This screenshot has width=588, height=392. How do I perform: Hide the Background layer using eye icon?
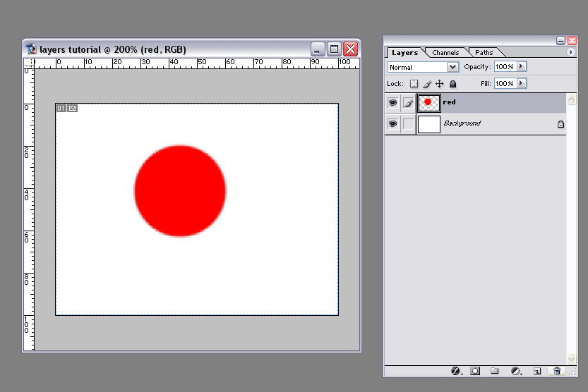coord(392,124)
